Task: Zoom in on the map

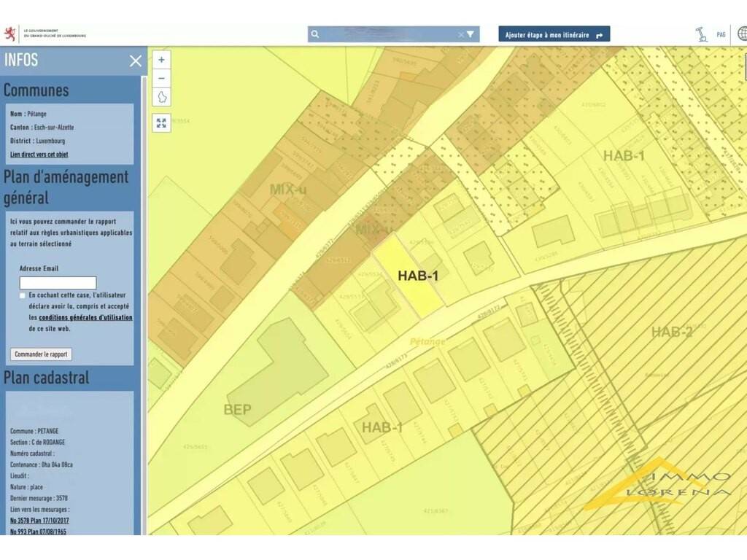Action: pyautogui.click(x=161, y=60)
